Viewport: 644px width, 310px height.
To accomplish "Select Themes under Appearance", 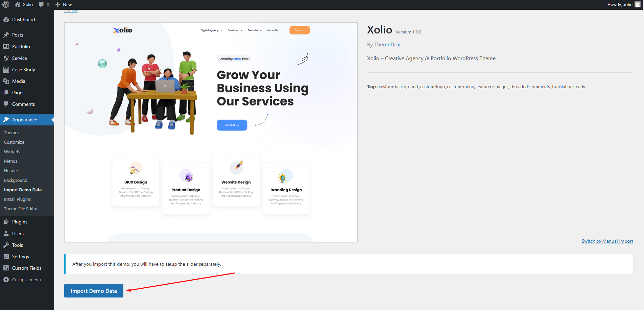I will click(x=11, y=133).
